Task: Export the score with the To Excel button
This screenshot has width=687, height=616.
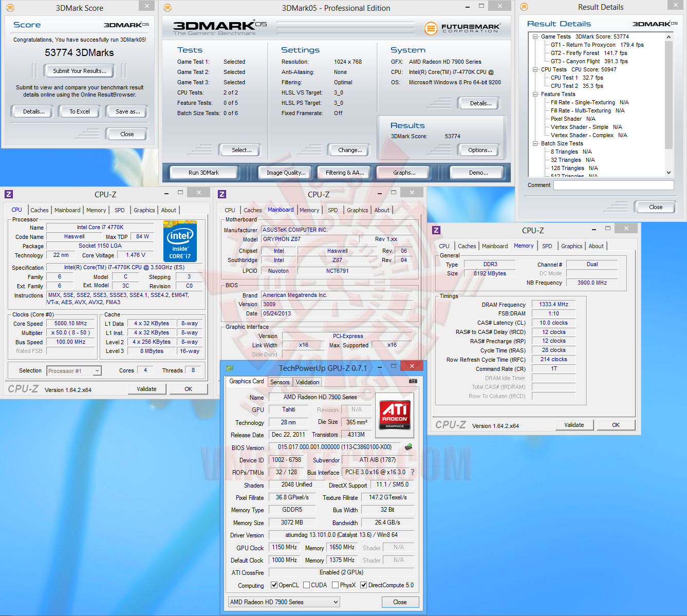Action: click(80, 111)
